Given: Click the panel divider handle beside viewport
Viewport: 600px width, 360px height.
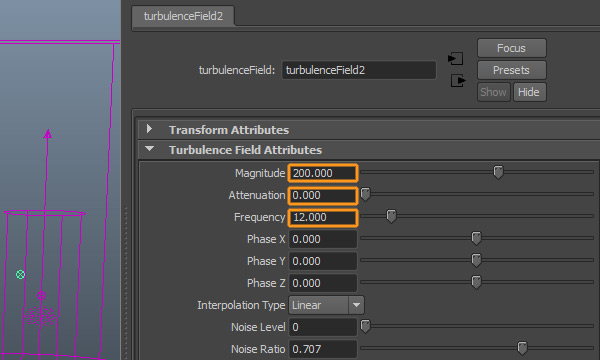Looking at the screenshot, I should pos(126,283).
